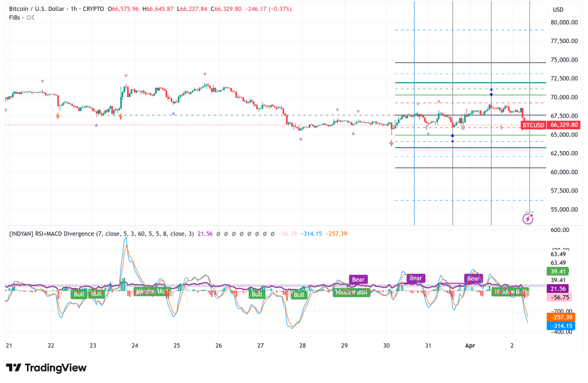Click the Bull label near date 28

point(298,295)
